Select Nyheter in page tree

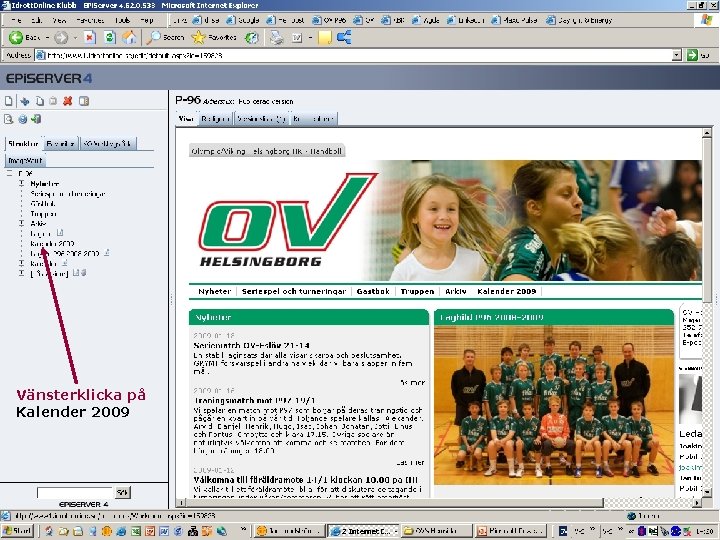pyautogui.click(x=45, y=184)
